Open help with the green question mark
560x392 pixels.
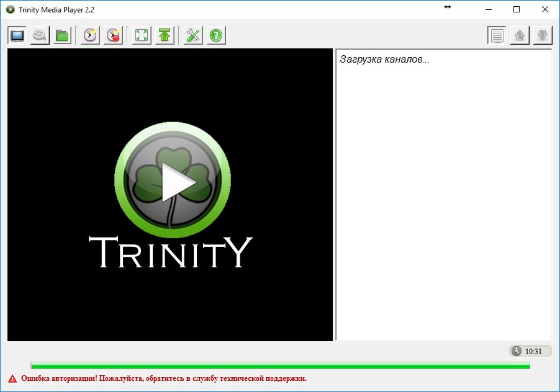216,35
